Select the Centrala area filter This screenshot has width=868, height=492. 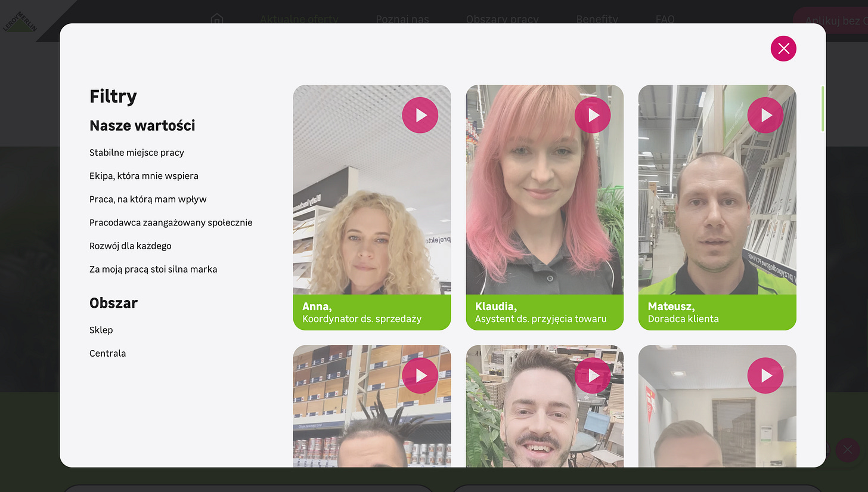[x=108, y=353]
